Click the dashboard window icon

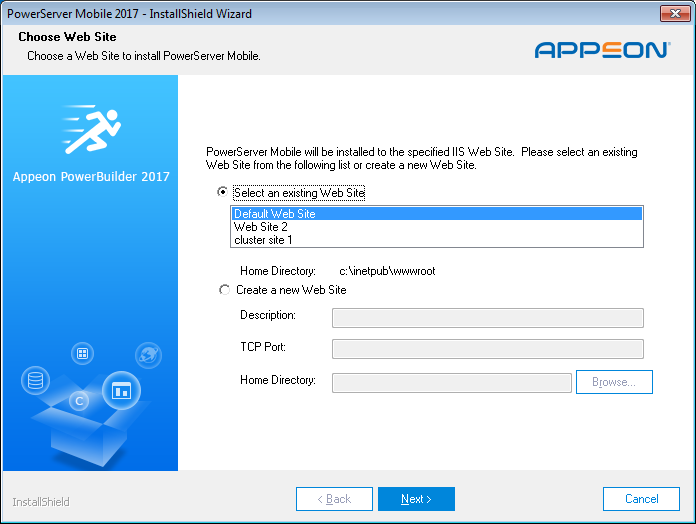(121, 390)
